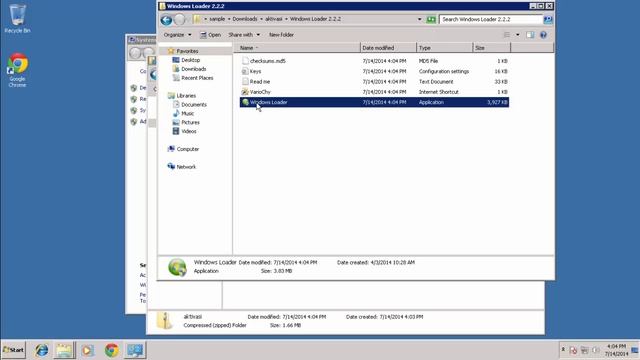Open Downloads in the navigation pane
The width and height of the screenshot is (640, 360).
(193, 69)
